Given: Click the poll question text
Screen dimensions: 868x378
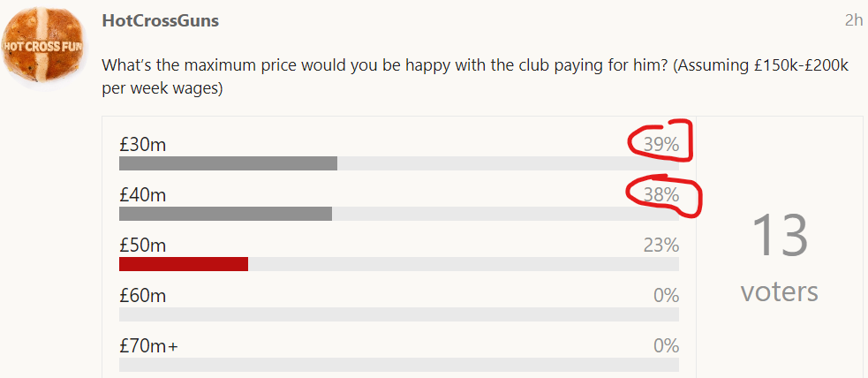Looking at the screenshot, I should (475, 77).
